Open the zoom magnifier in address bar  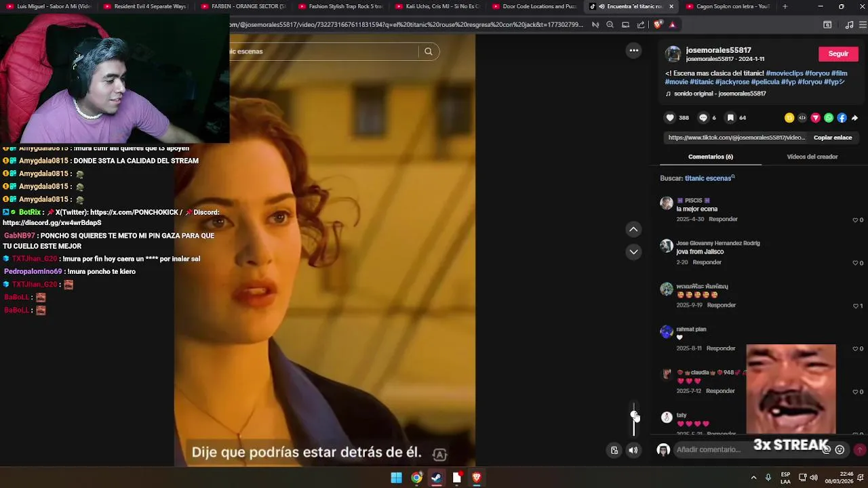click(x=610, y=24)
